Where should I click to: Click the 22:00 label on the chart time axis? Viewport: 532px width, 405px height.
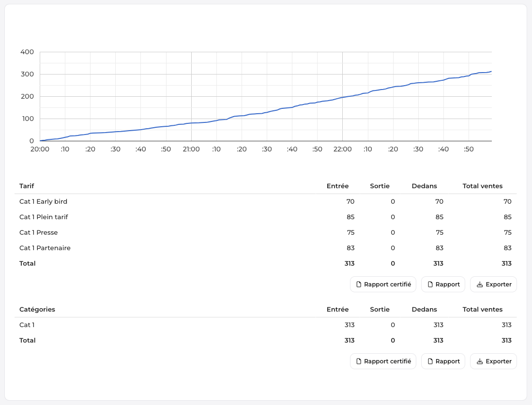342,150
